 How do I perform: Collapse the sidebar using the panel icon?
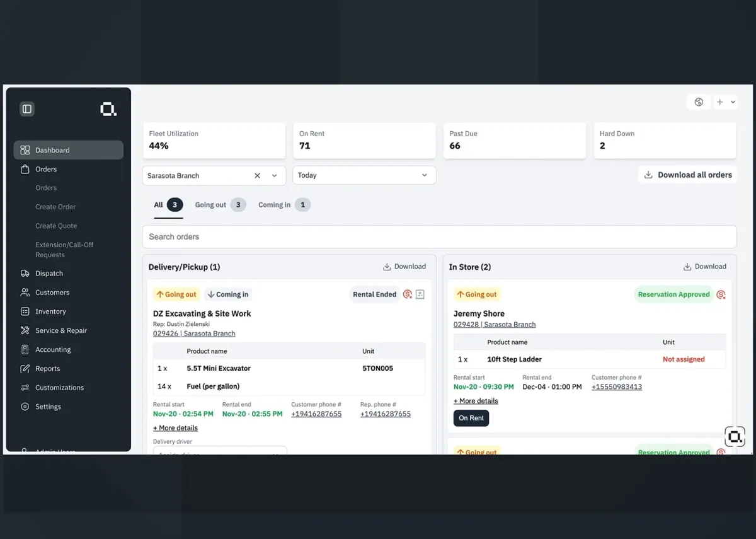click(x=26, y=108)
